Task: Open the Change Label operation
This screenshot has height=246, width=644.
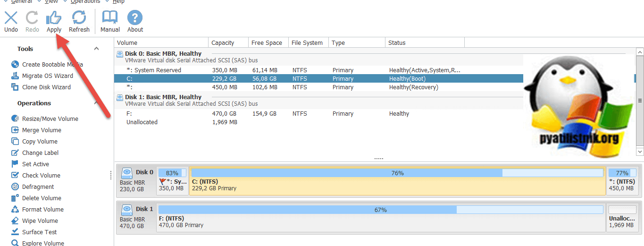Action: click(35, 153)
